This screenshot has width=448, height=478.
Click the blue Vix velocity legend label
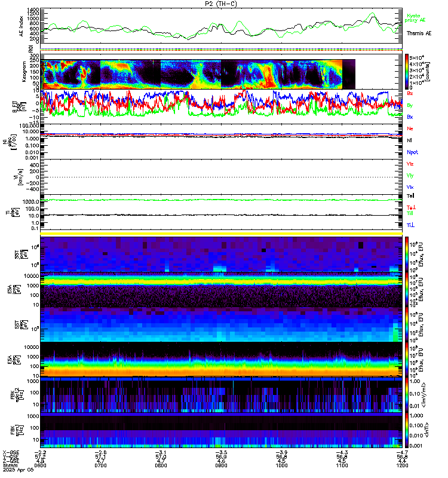[x=410, y=187]
